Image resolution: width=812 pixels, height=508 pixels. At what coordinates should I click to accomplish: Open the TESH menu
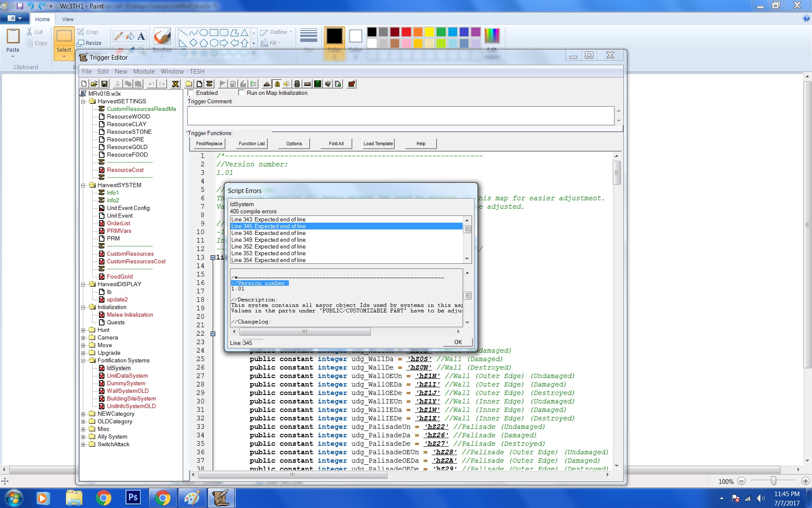pyautogui.click(x=197, y=72)
